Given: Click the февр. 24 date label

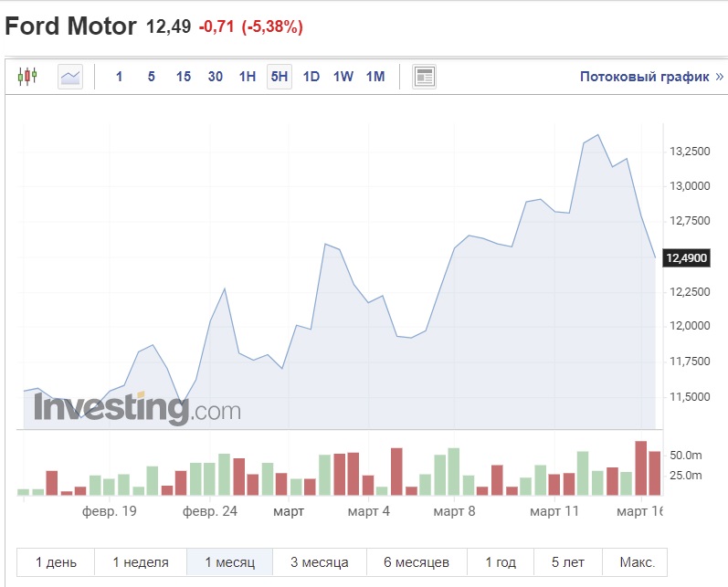Looking at the screenshot, I should 210,511.
